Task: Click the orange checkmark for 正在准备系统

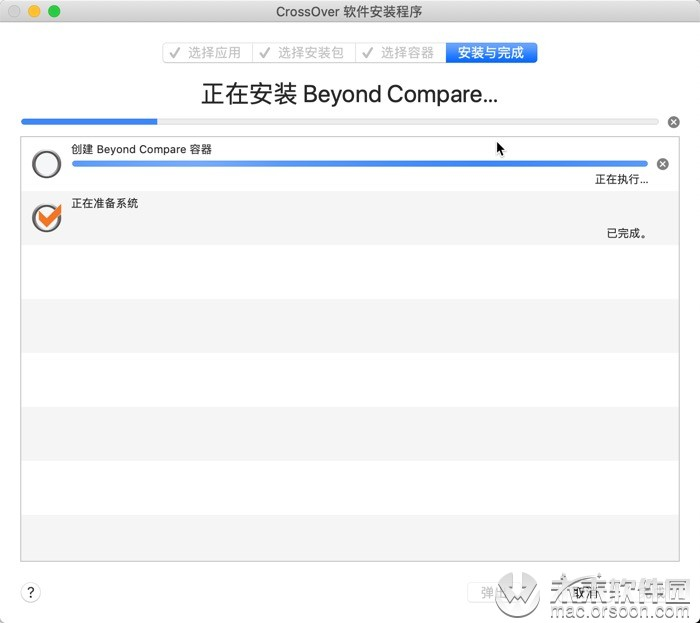Action: click(46, 218)
